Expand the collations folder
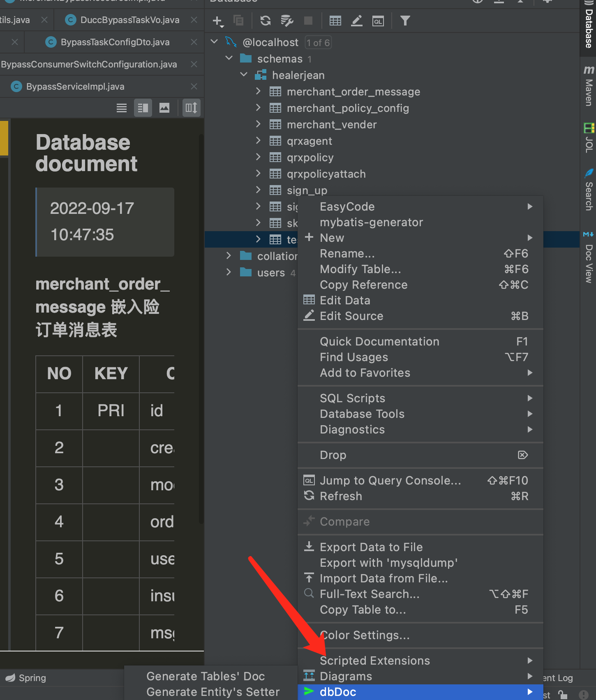This screenshot has width=596, height=700. (x=229, y=255)
